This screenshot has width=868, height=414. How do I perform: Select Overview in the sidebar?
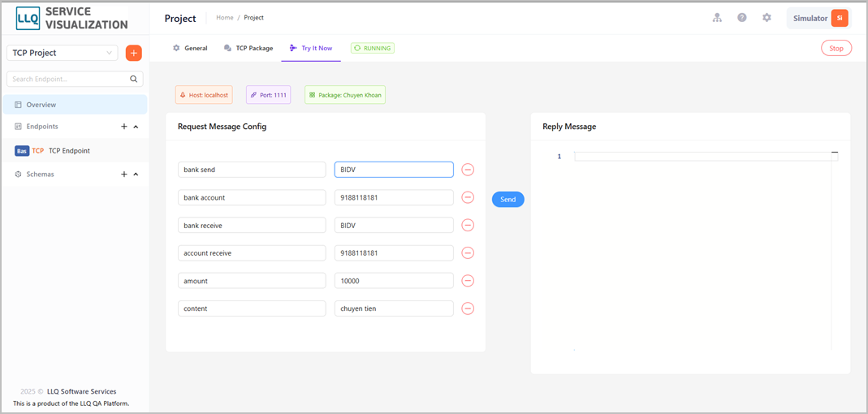point(75,105)
